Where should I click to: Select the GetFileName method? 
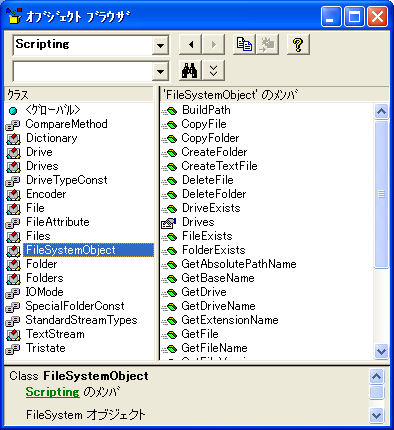coord(214,348)
